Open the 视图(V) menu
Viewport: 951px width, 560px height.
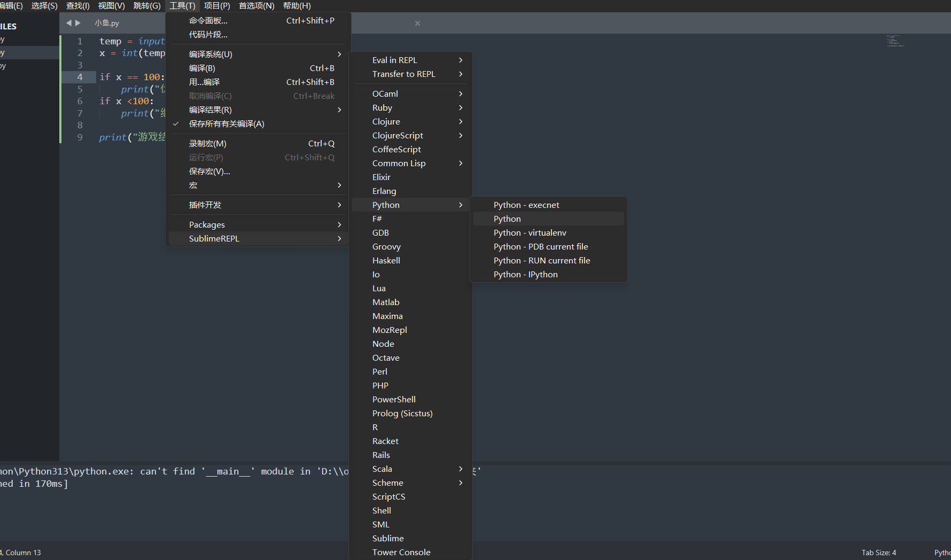tap(111, 6)
